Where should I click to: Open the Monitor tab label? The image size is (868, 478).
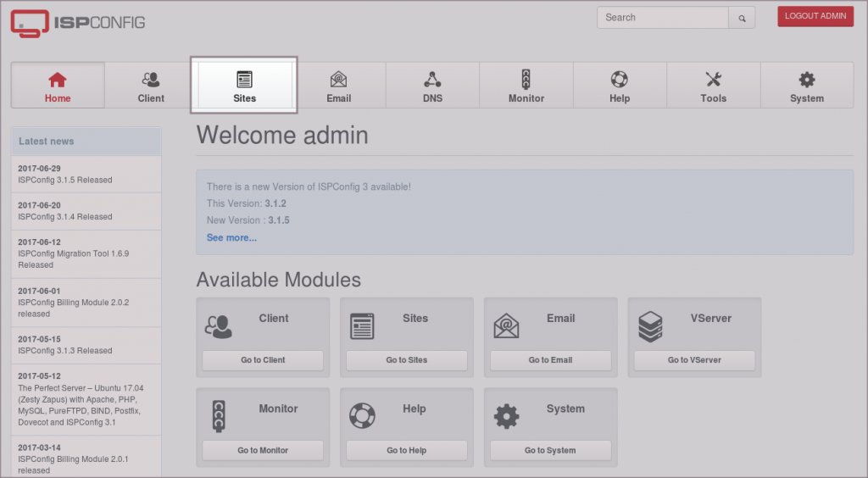click(526, 98)
